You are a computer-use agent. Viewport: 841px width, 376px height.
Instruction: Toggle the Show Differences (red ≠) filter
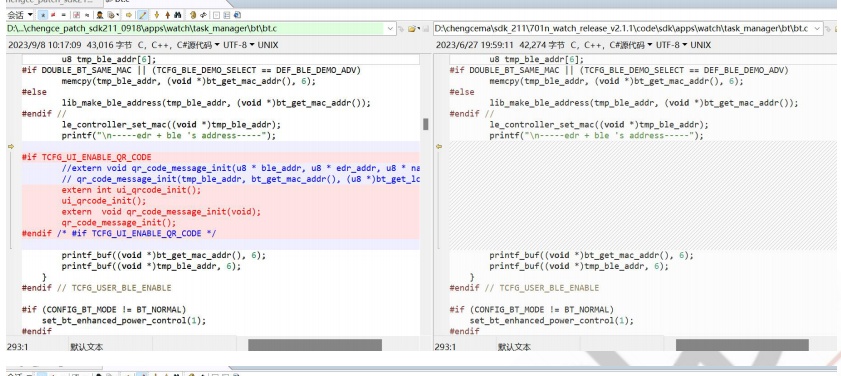[x=53, y=15]
